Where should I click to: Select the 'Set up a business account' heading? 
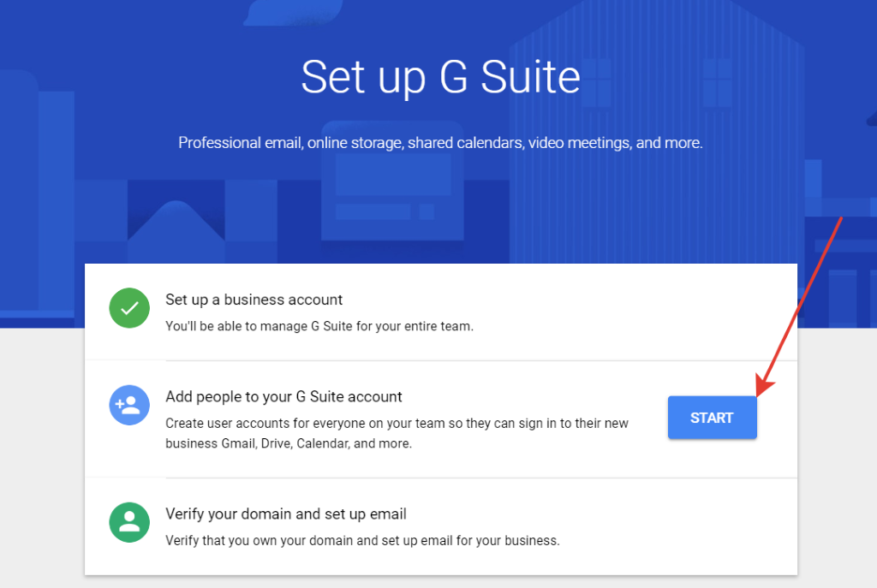pyautogui.click(x=254, y=300)
